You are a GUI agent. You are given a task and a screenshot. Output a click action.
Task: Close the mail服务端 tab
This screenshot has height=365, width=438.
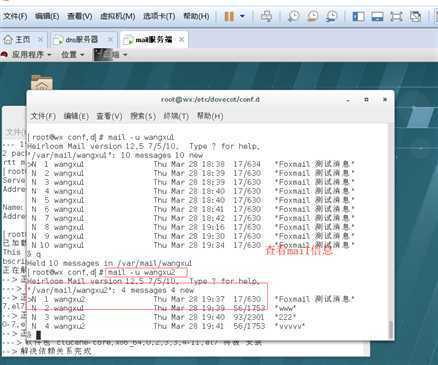point(181,39)
